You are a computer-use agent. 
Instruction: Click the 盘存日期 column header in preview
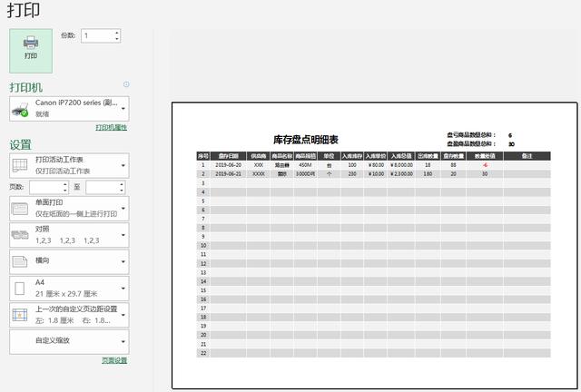[x=228, y=156]
